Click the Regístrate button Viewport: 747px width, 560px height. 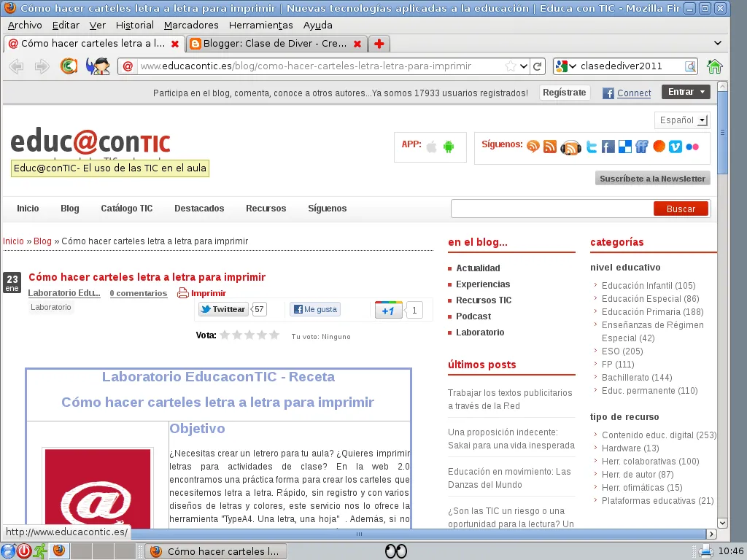coord(565,93)
